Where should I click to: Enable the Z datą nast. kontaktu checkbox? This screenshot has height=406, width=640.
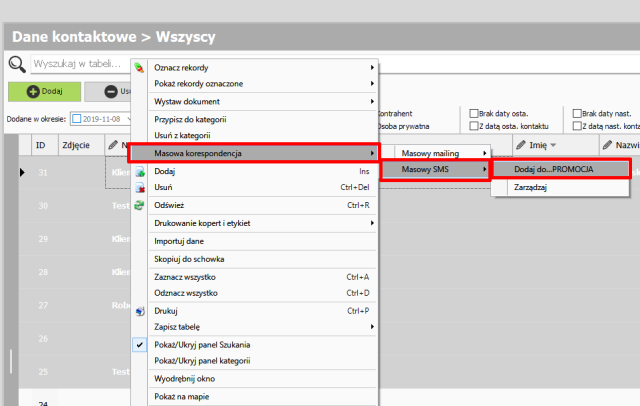click(577, 126)
